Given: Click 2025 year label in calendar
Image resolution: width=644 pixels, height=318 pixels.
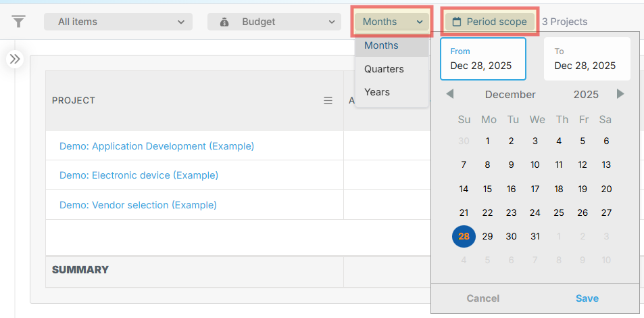Looking at the screenshot, I should coord(586,95).
